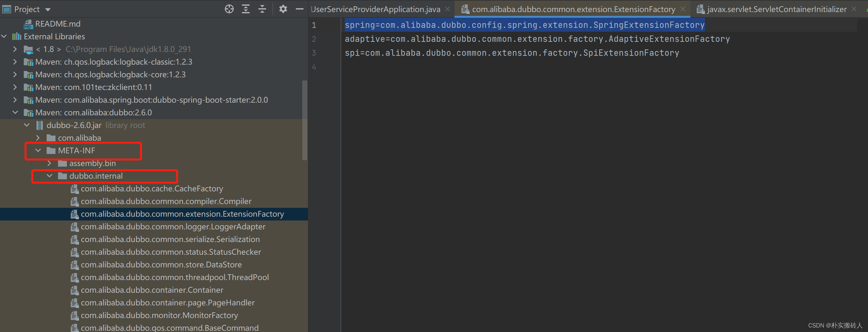Expand dubbo-spring-boot-starter library node
The height and width of the screenshot is (332, 868).
point(15,100)
